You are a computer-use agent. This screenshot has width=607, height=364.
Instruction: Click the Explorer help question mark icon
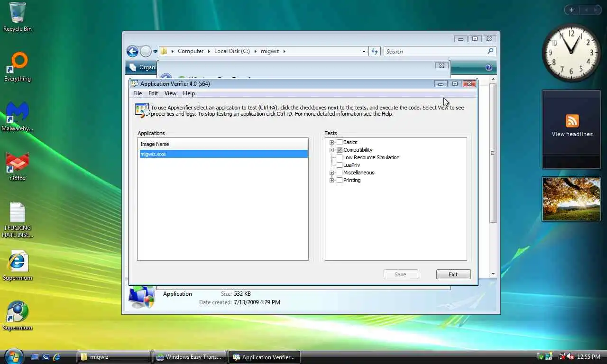point(489,67)
